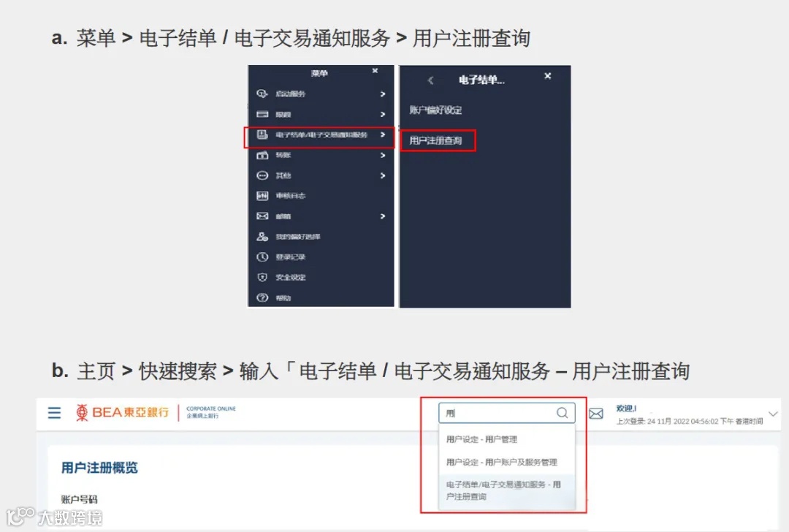Click the magnifier search icon
This screenshot has height=532, width=789.
click(562, 413)
